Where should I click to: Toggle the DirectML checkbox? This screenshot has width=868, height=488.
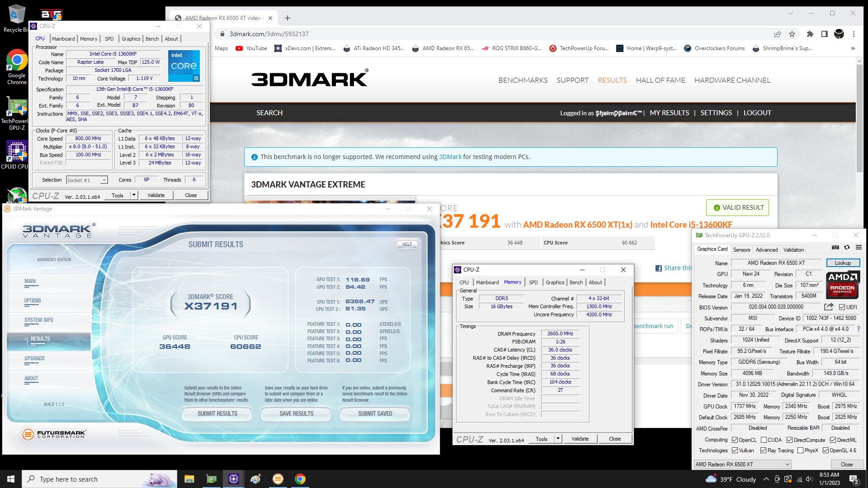point(833,440)
